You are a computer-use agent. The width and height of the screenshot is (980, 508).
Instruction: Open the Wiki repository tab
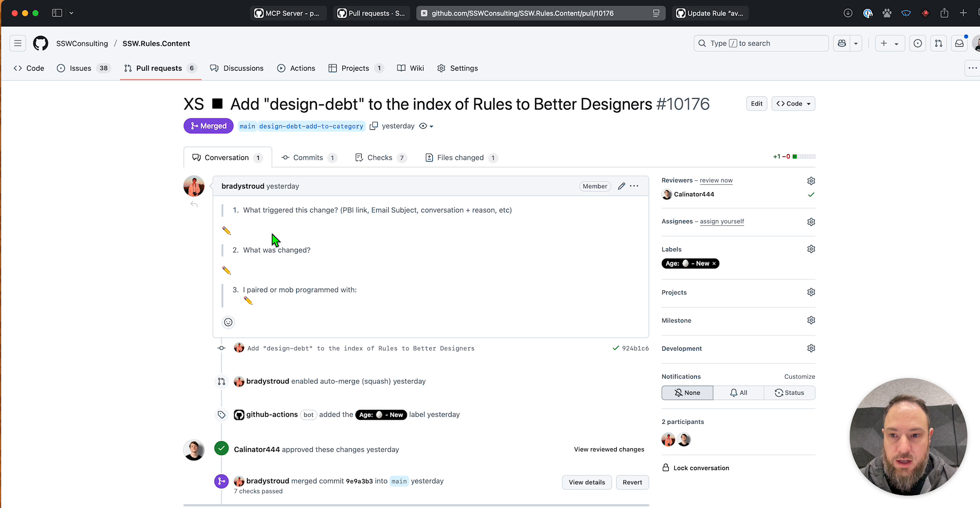coord(410,68)
